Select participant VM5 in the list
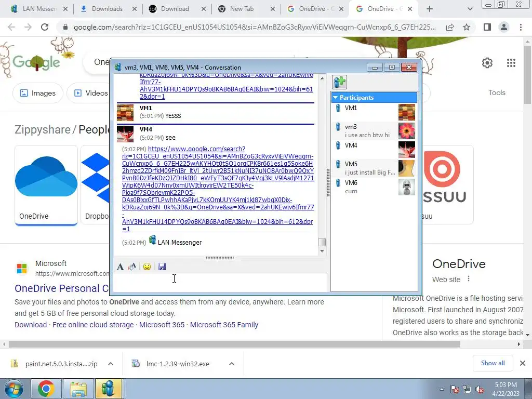This screenshot has width=532, height=399. (x=374, y=168)
